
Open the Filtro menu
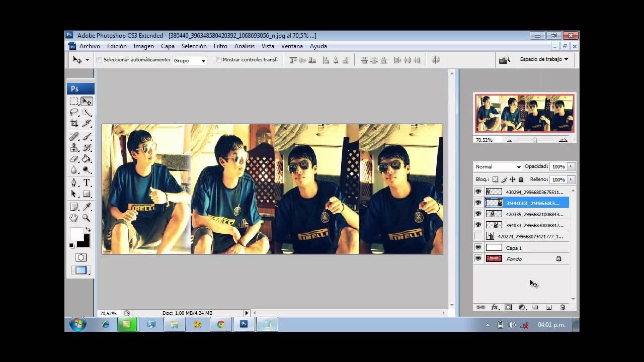pos(220,46)
